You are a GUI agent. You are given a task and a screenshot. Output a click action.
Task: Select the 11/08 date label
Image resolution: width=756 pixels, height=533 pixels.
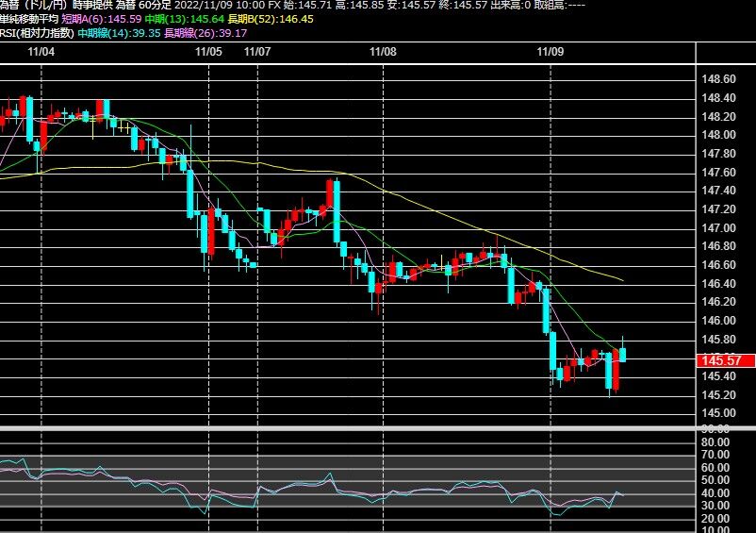pyautogui.click(x=383, y=52)
